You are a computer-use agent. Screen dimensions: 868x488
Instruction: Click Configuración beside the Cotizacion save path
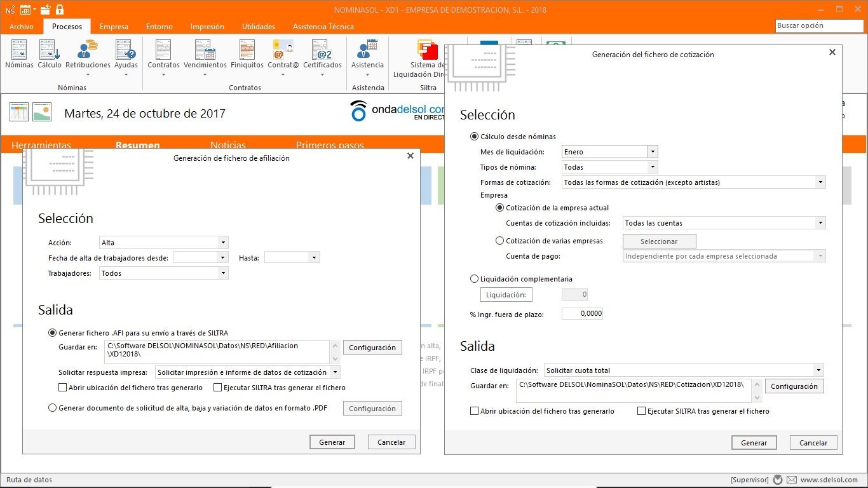tap(794, 386)
